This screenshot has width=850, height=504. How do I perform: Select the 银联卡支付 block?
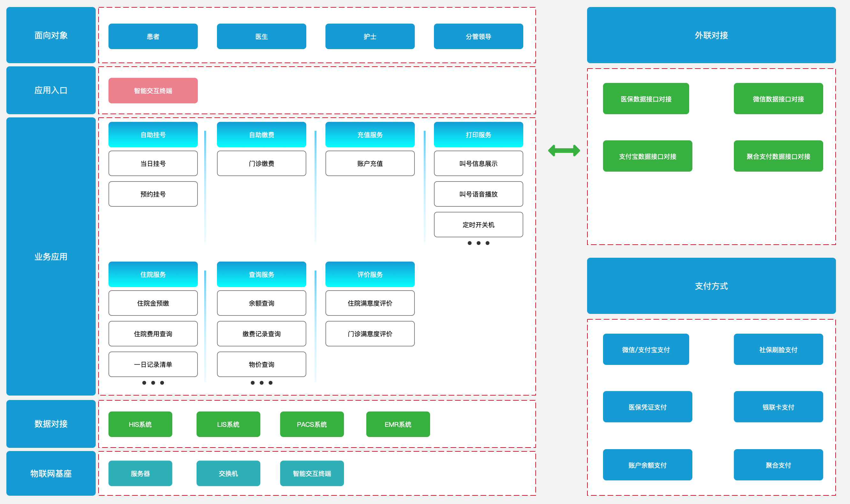tap(778, 407)
